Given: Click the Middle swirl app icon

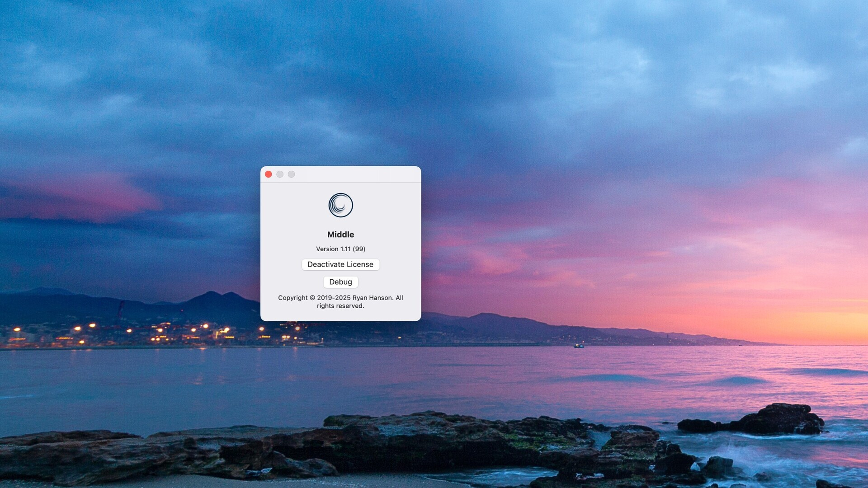Looking at the screenshot, I should pyautogui.click(x=340, y=205).
